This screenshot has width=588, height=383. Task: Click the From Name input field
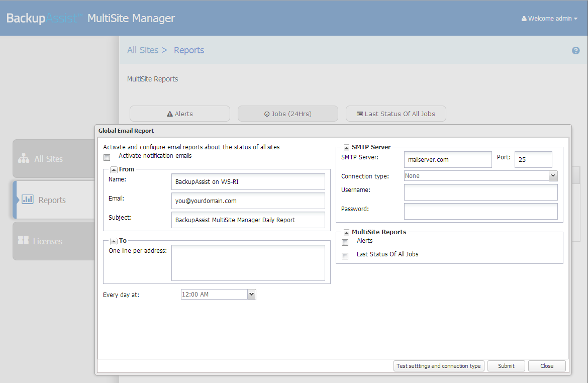(x=248, y=181)
